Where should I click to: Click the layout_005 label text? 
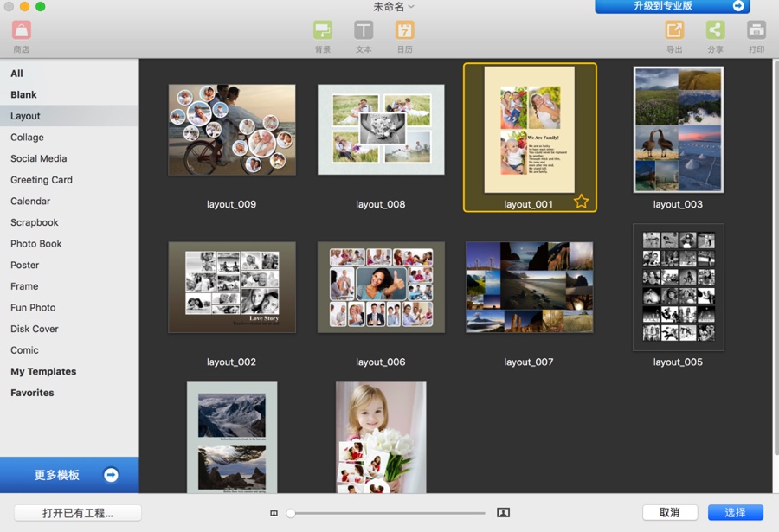point(678,362)
